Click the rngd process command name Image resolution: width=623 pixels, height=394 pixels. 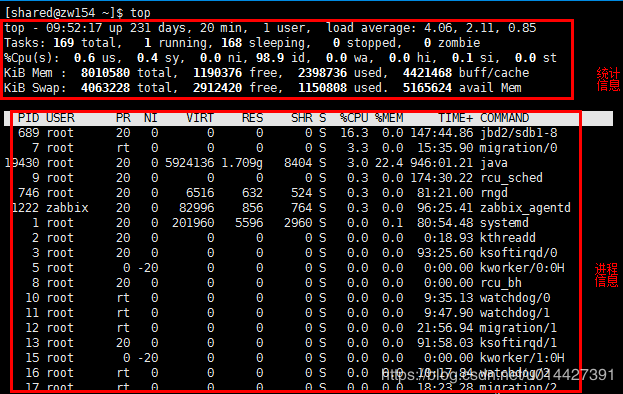click(494, 193)
